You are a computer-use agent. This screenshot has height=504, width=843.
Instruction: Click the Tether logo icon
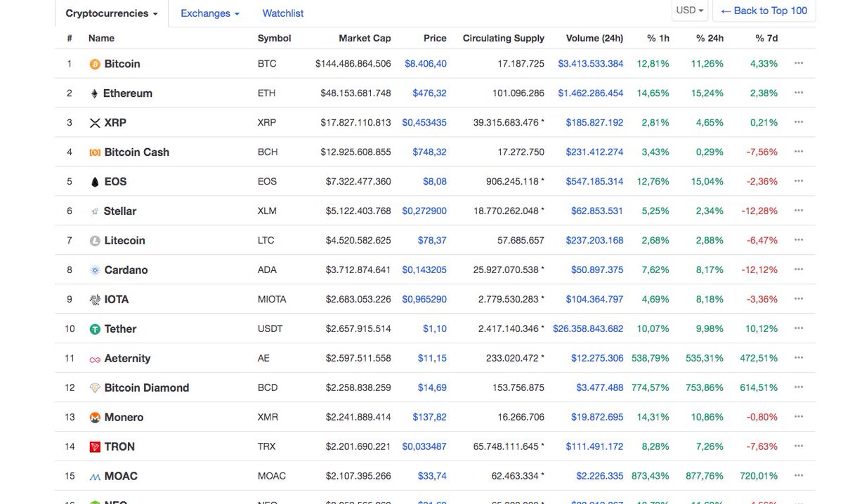click(95, 329)
